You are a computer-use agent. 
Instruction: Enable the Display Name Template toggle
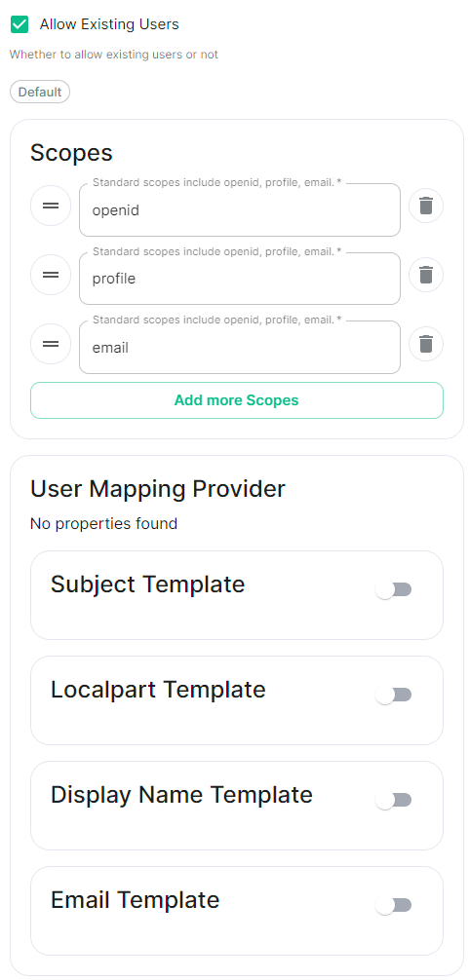click(394, 800)
